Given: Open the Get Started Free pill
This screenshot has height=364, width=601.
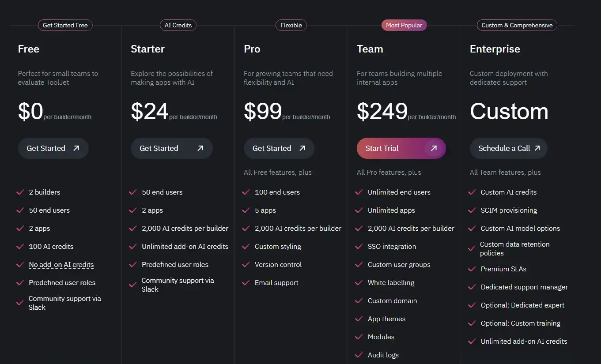Looking at the screenshot, I should 65,25.
